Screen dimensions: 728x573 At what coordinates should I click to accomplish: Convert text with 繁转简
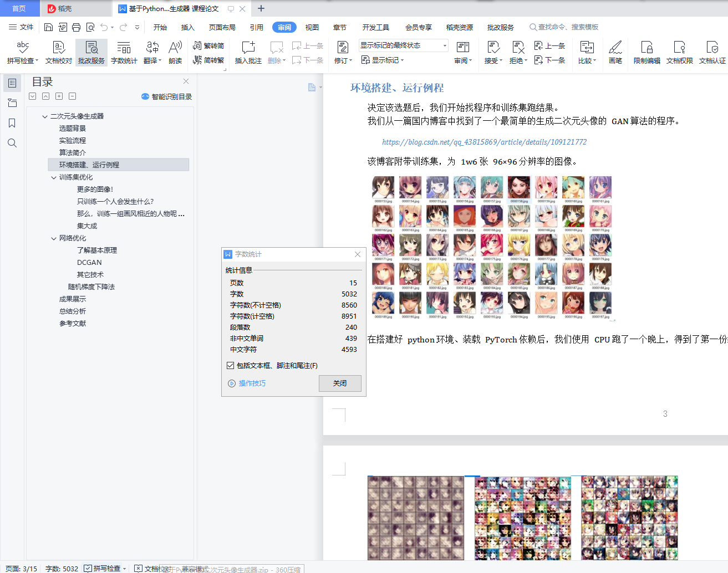[x=208, y=46]
